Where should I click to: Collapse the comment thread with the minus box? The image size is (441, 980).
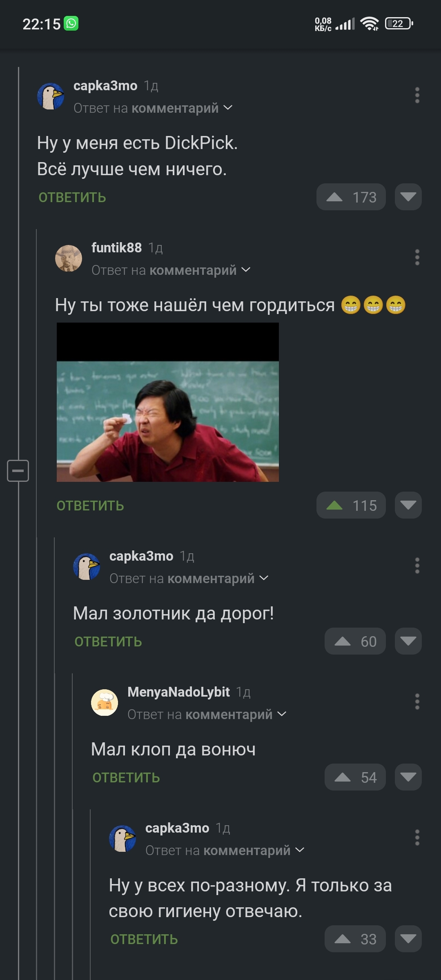[18, 471]
